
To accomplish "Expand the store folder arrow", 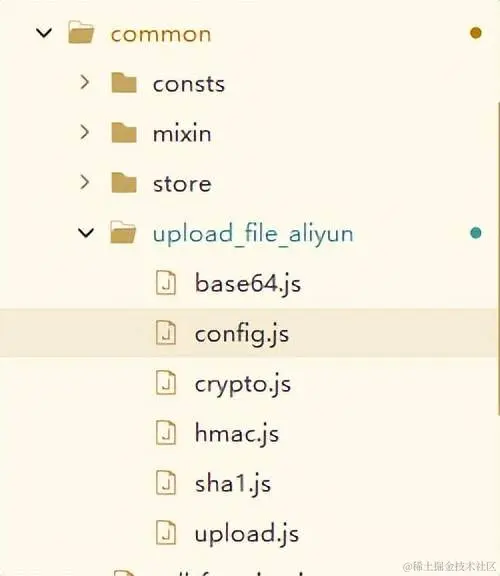I will 85,182.
